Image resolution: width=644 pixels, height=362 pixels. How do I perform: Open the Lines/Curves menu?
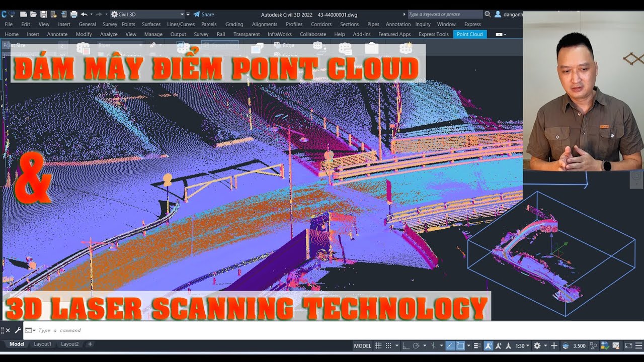(181, 24)
